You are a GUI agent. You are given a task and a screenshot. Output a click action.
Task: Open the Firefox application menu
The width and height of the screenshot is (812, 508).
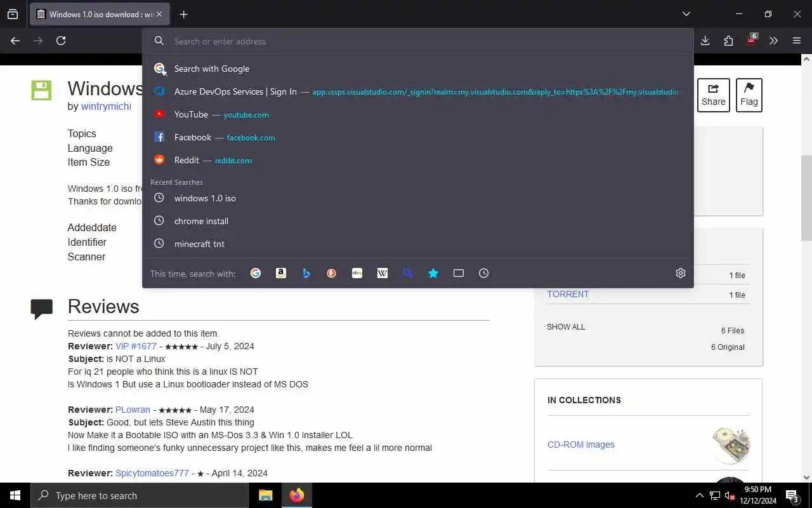tap(797, 41)
